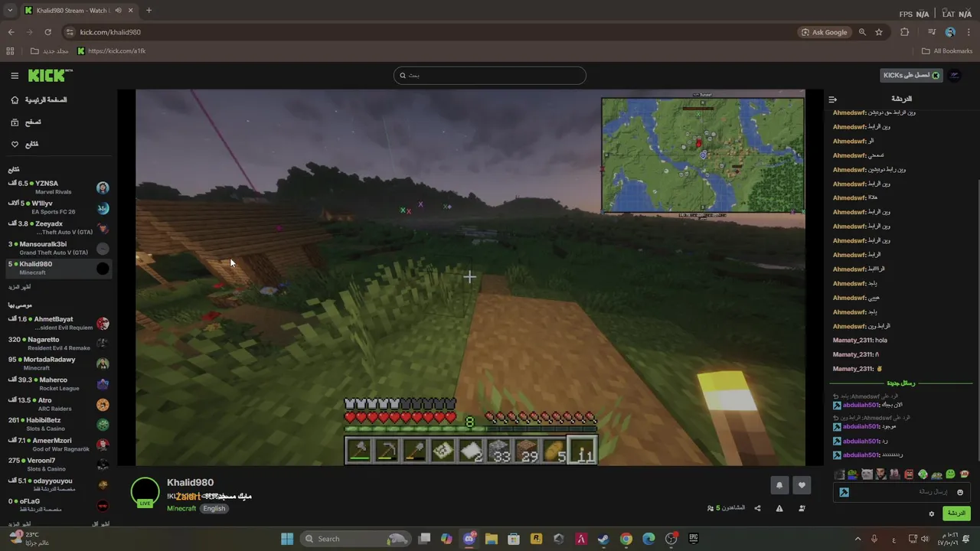Click the Khalid980 live avatar

(x=145, y=492)
